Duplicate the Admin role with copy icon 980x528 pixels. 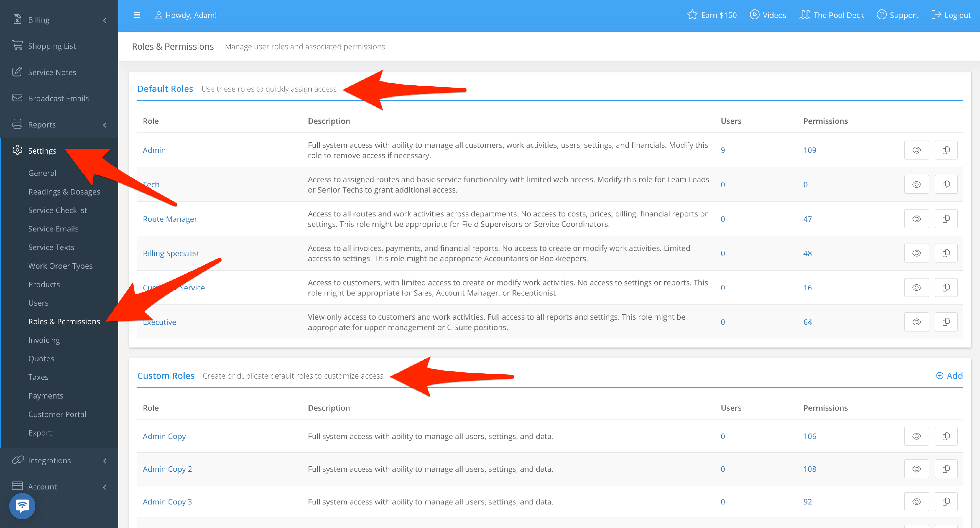tap(946, 150)
